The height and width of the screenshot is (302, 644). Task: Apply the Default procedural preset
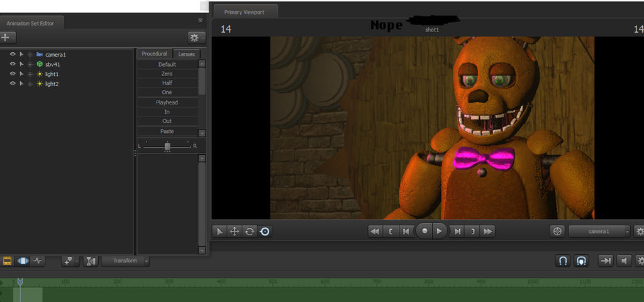(167, 65)
